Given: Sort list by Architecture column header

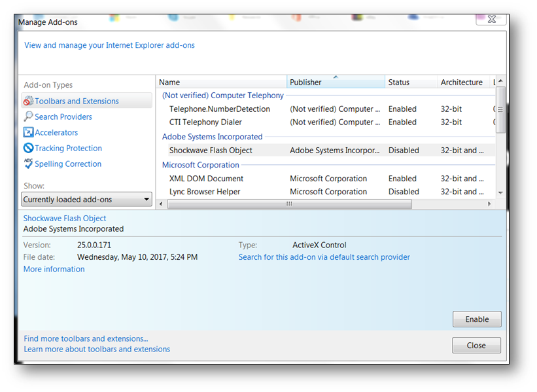Looking at the screenshot, I should pyautogui.click(x=462, y=82).
